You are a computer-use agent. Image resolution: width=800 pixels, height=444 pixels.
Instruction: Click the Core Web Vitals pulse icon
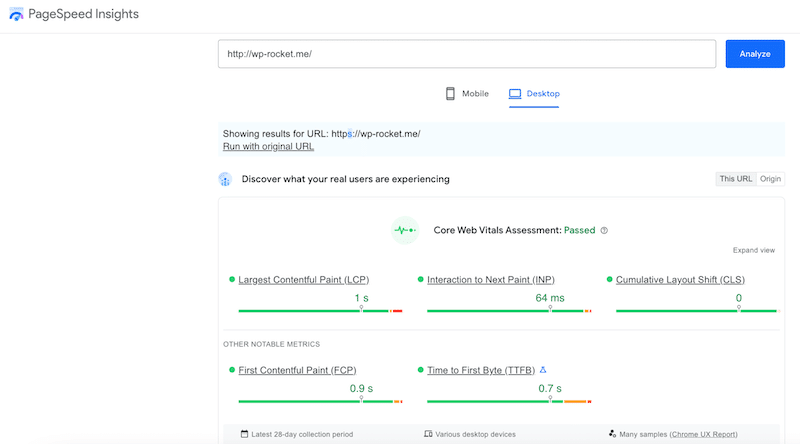405,230
